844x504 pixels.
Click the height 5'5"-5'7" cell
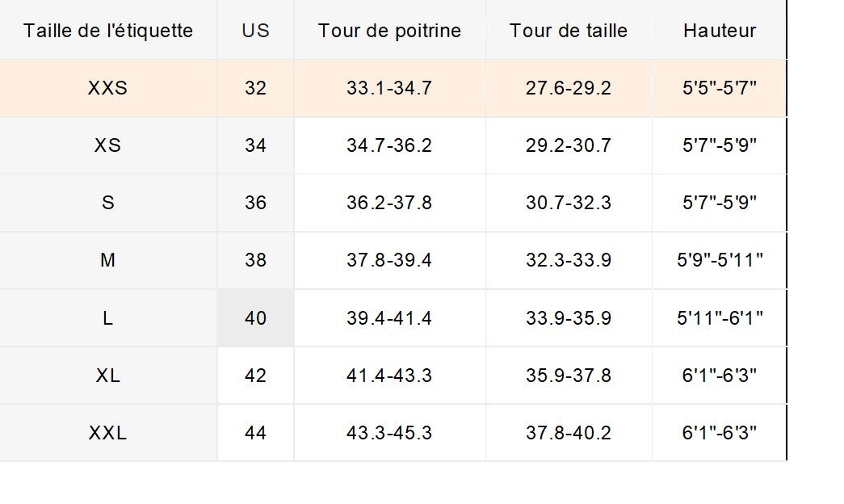click(x=720, y=88)
